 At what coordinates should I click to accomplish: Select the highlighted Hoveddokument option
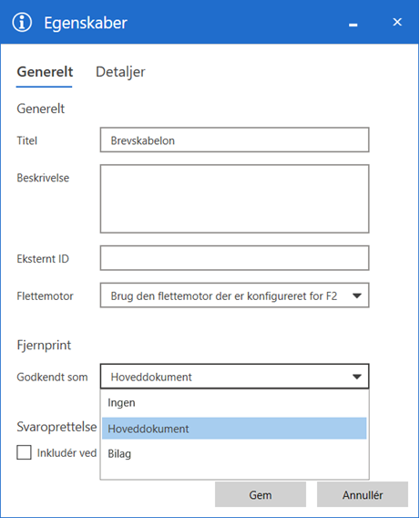pos(234,429)
